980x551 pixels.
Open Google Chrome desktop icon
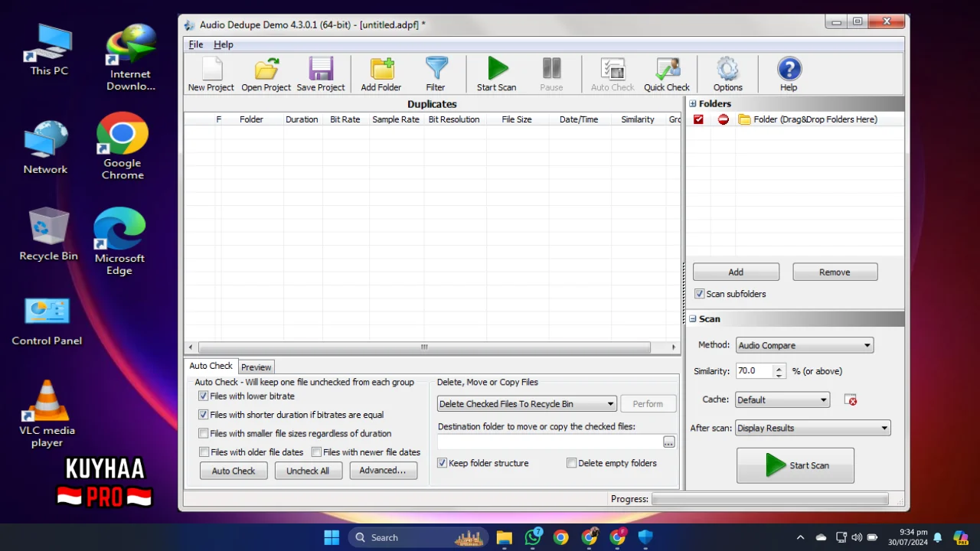point(122,146)
